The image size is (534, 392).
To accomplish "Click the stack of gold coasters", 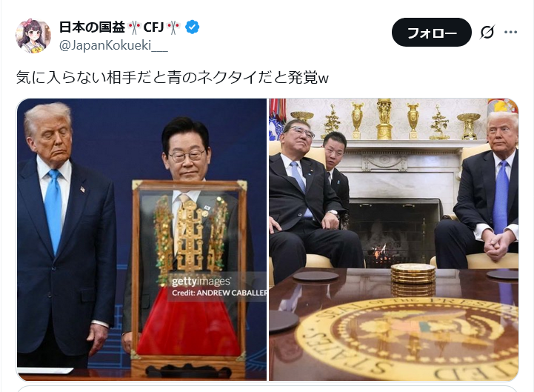I will (413, 273).
